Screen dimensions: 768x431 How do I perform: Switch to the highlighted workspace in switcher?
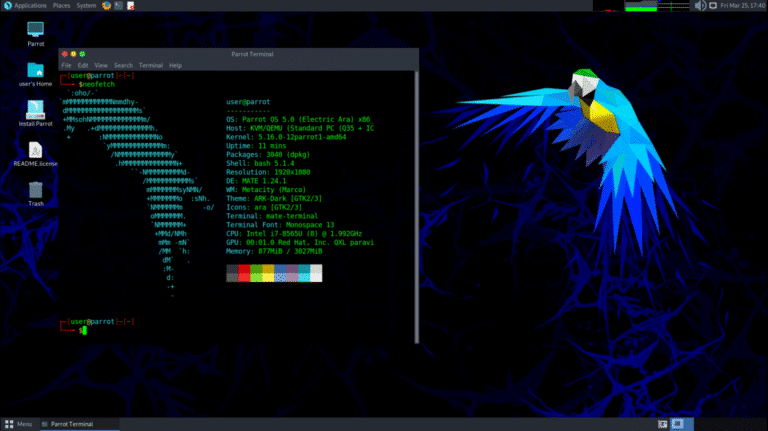point(681,424)
